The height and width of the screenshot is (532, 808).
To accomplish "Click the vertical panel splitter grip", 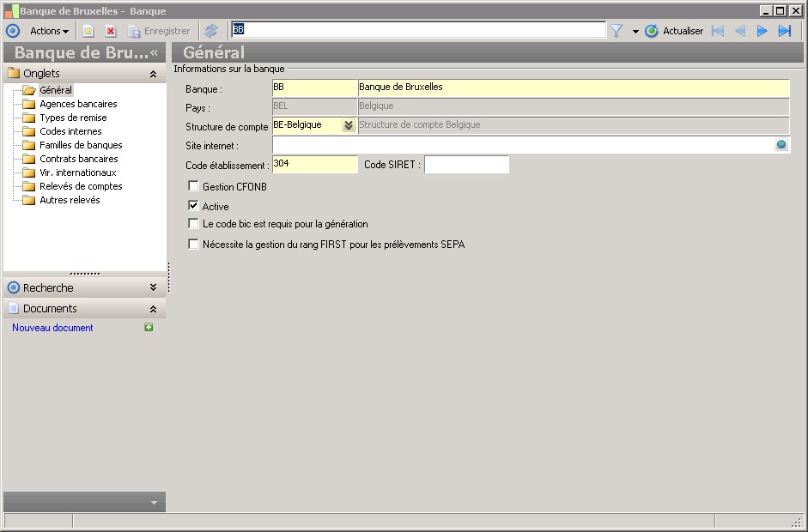I will click(x=168, y=277).
